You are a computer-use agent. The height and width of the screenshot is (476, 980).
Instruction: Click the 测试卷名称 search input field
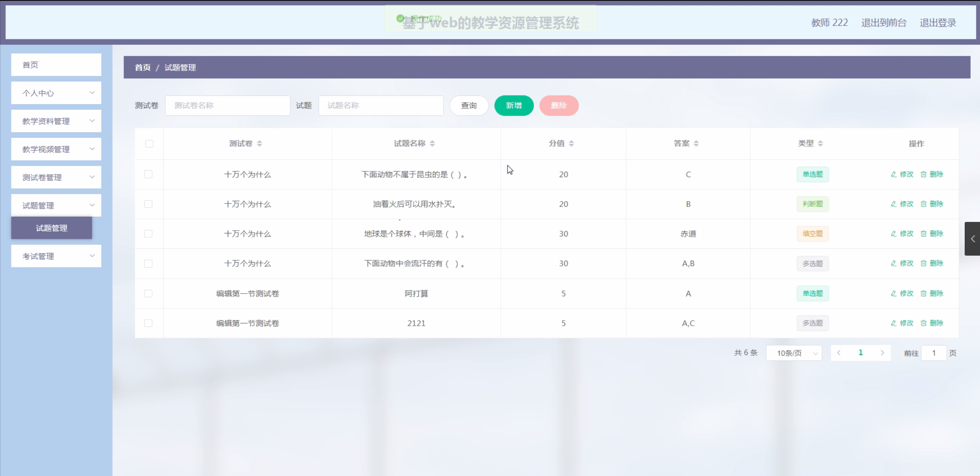coord(228,105)
